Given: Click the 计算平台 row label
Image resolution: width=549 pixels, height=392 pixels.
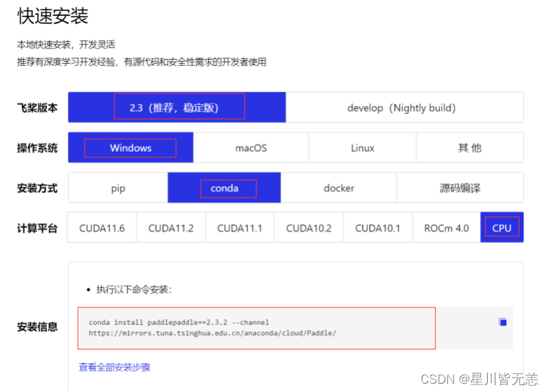Looking at the screenshot, I should coord(37,229).
